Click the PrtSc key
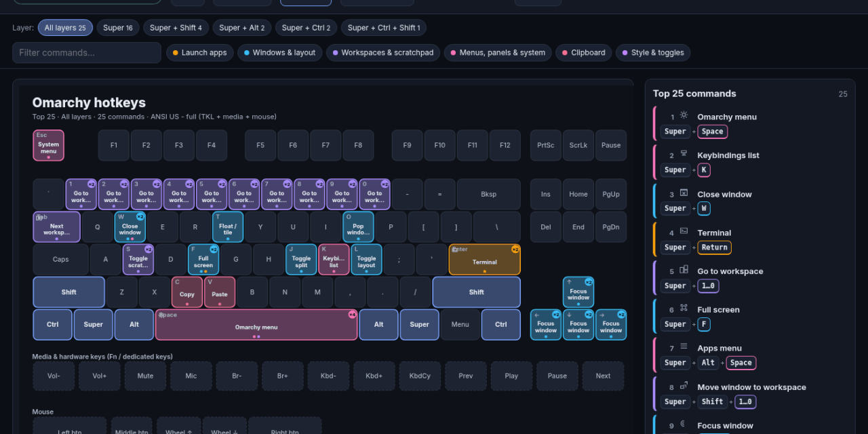Screen dimensions: 868x434 coord(546,145)
